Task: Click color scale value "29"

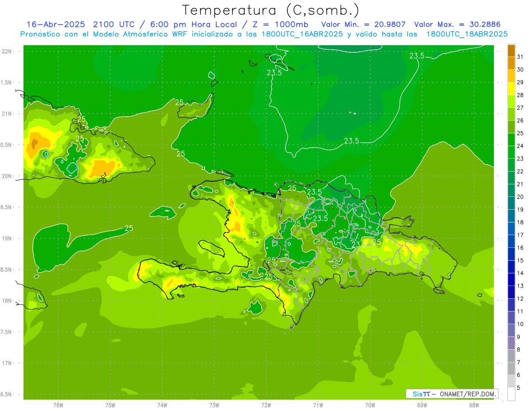Action: point(521,82)
